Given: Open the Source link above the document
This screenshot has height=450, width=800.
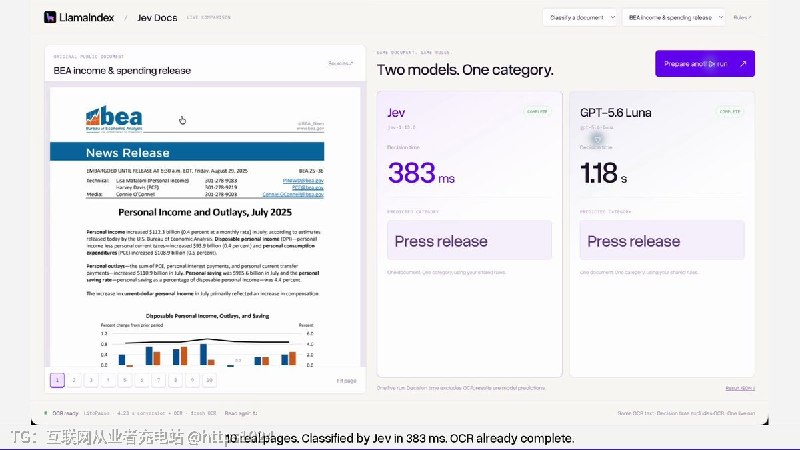Looking at the screenshot, I should (x=341, y=63).
